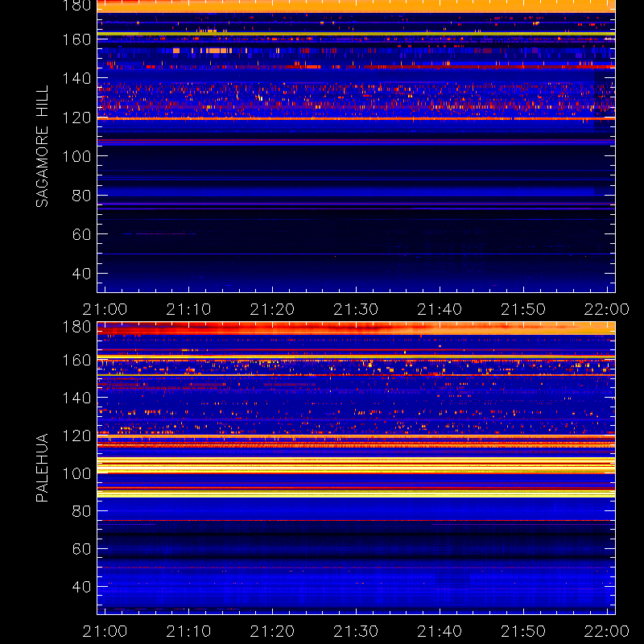The height and width of the screenshot is (644, 644).
Task: Click 21:40 time label under Sagamore Hill plot
Action: coord(440,309)
